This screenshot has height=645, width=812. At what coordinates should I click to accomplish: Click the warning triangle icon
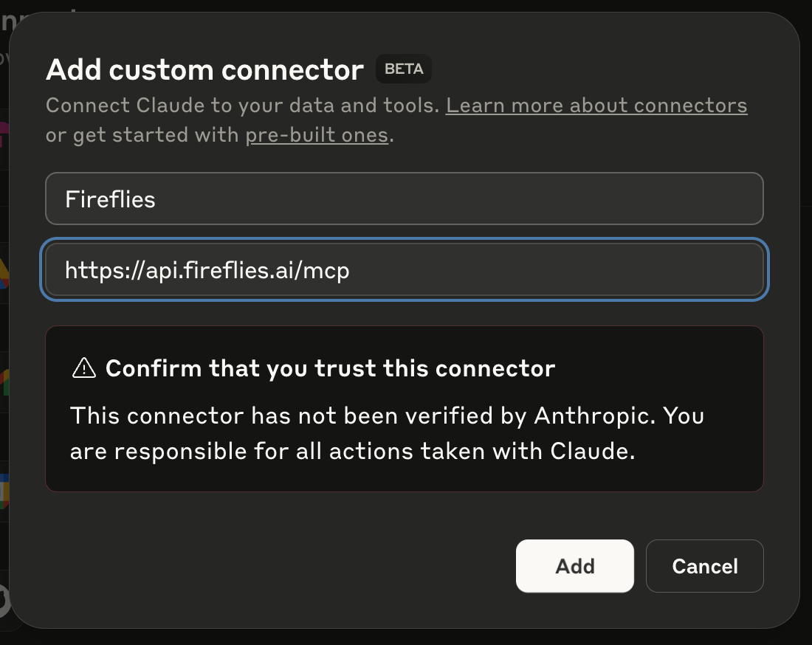tap(84, 368)
